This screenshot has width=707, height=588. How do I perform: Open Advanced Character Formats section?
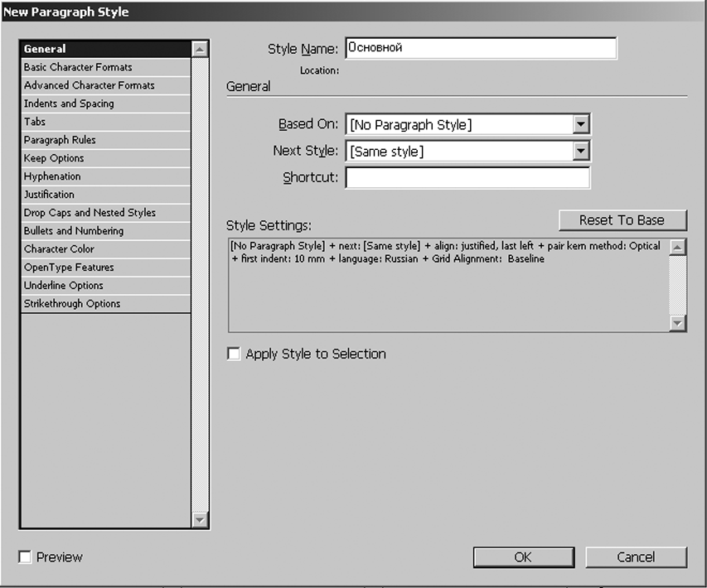pos(106,85)
